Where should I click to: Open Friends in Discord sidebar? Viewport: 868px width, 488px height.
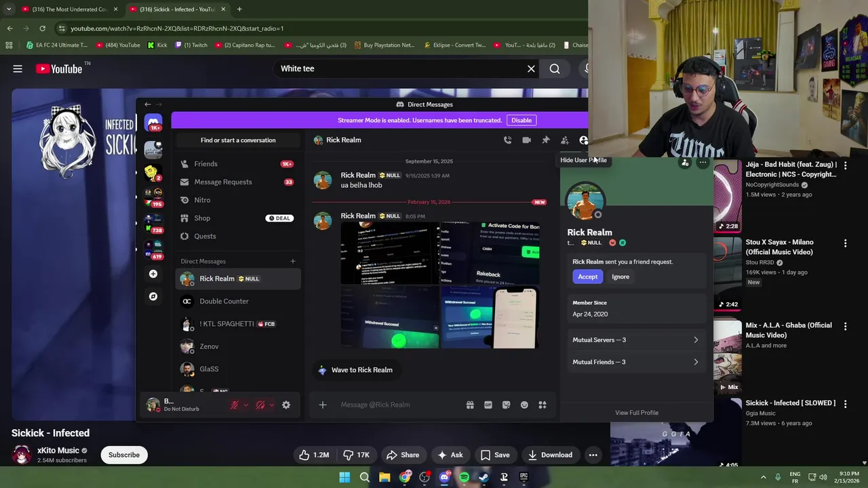tap(238, 164)
